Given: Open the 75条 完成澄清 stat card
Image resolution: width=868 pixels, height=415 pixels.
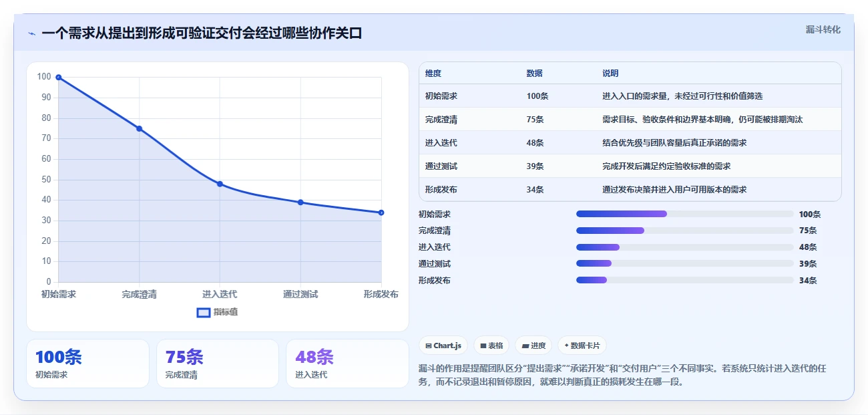Looking at the screenshot, I should (x=218, y=364).
